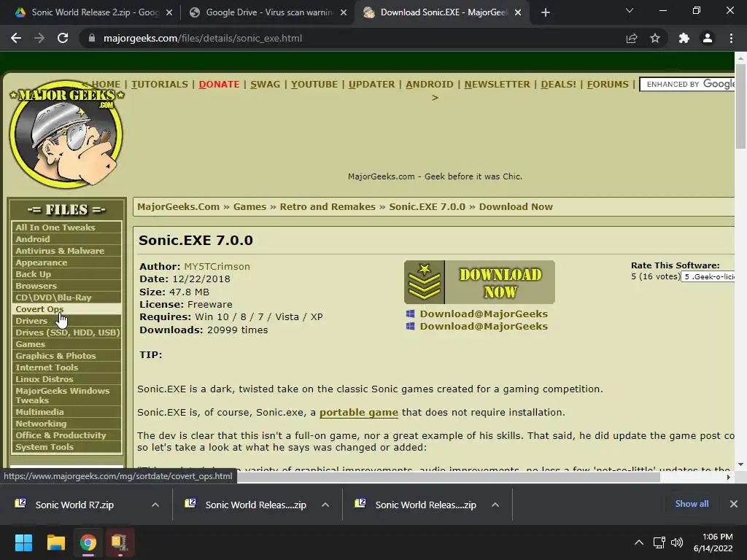
Task: Open the ANDROID nav link
Action: tap(430, 85)
